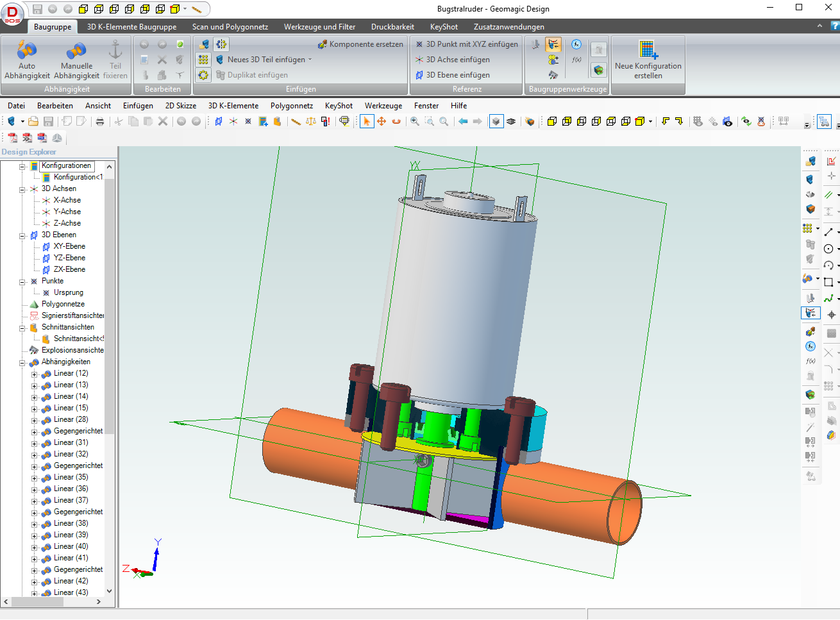Viewport: 840px width, 620px height.
Task: Click Design Explorer scroll-down arrow
Action: pos(109,591)
